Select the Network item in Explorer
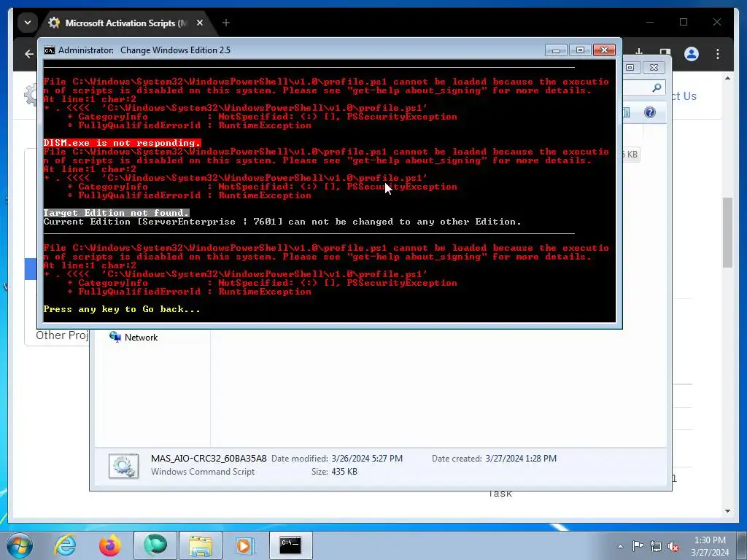The image size is (747, 560). pyautogui.click(x=133, y=337)
